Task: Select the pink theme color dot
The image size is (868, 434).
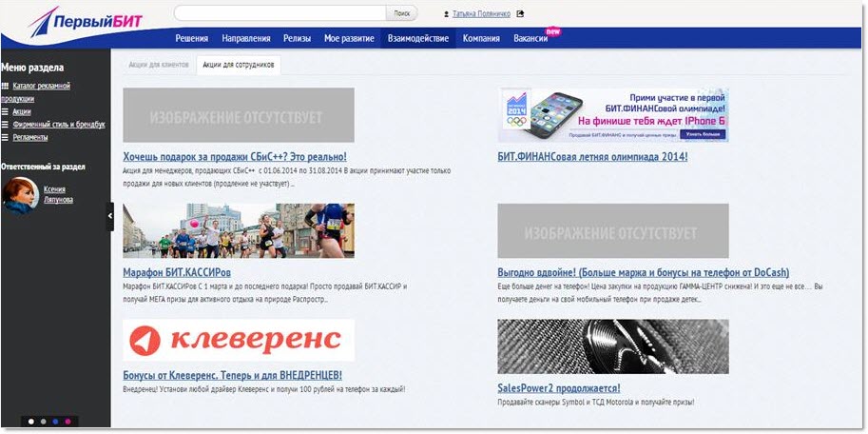Action: point(68,421)
